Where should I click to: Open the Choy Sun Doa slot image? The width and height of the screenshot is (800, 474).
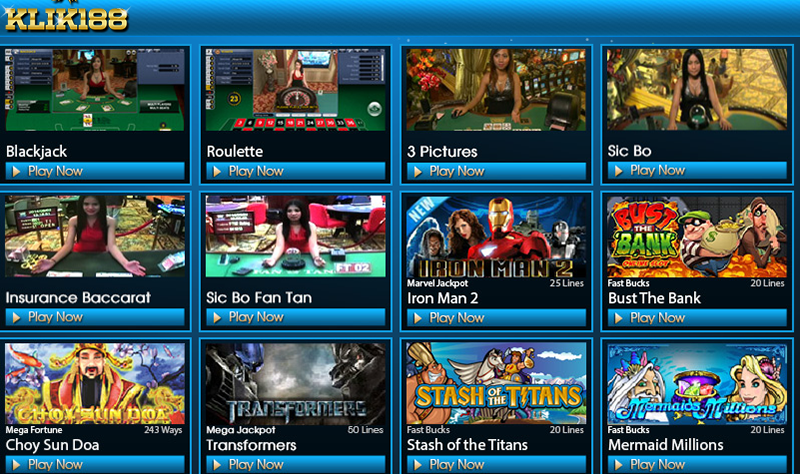click(x=95, y=383)
